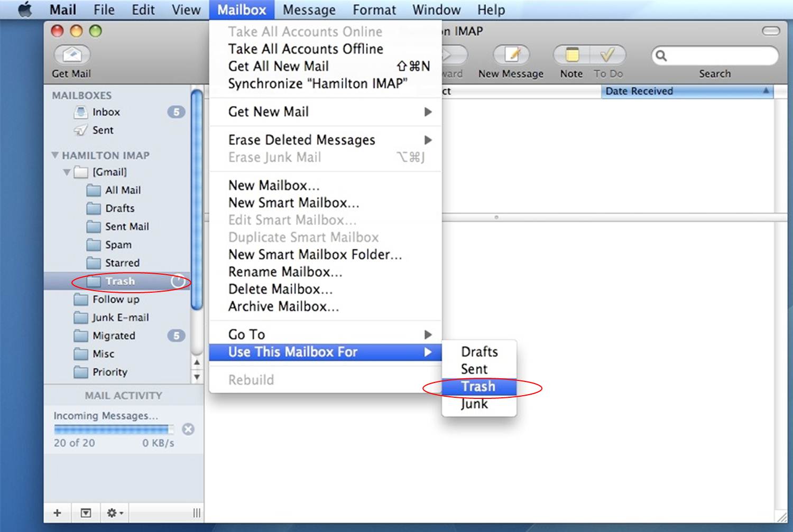Click the message pane split divider handle
The image size is (793, 532).
[x=496, y=217]
